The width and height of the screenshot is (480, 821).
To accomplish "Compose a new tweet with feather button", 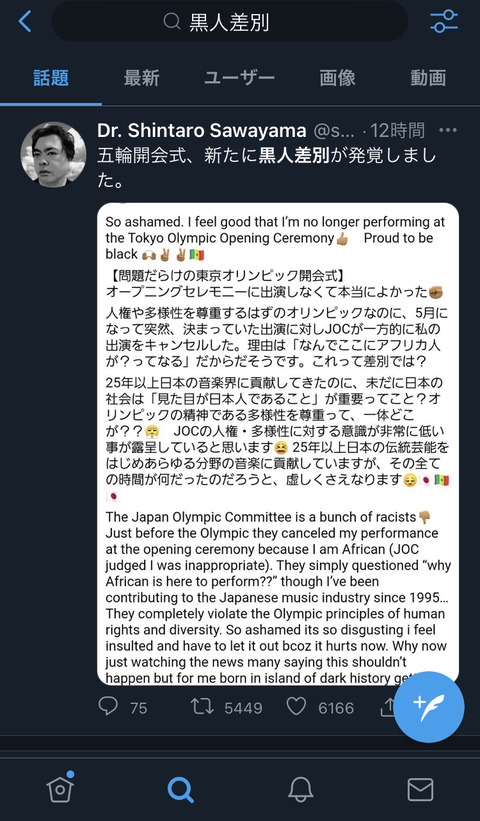I will tap(429, 707).
